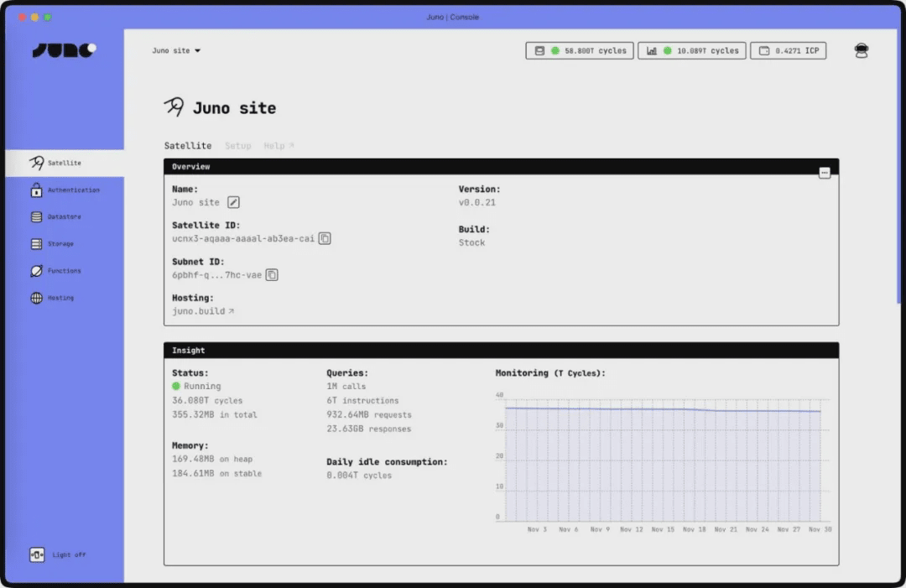Viewport: 906px width, 588px height.
Task: Click the 184.61MB on stable value
Action: pyautogui.click(x=216, y=474)
